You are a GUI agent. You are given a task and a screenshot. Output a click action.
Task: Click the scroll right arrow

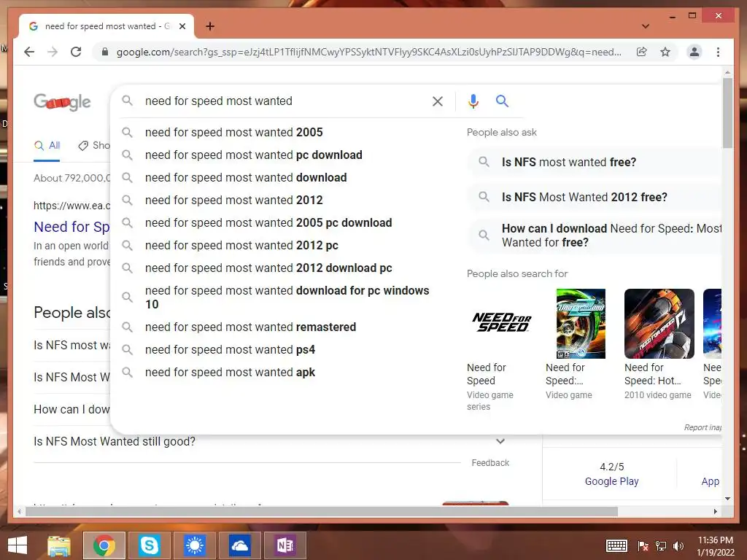715,511
